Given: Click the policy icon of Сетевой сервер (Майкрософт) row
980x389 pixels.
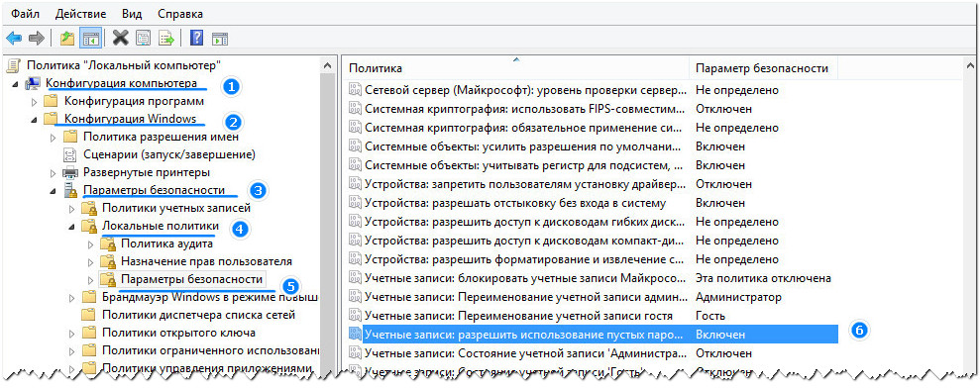Looking at the screenshot, I should click(355, 90).
